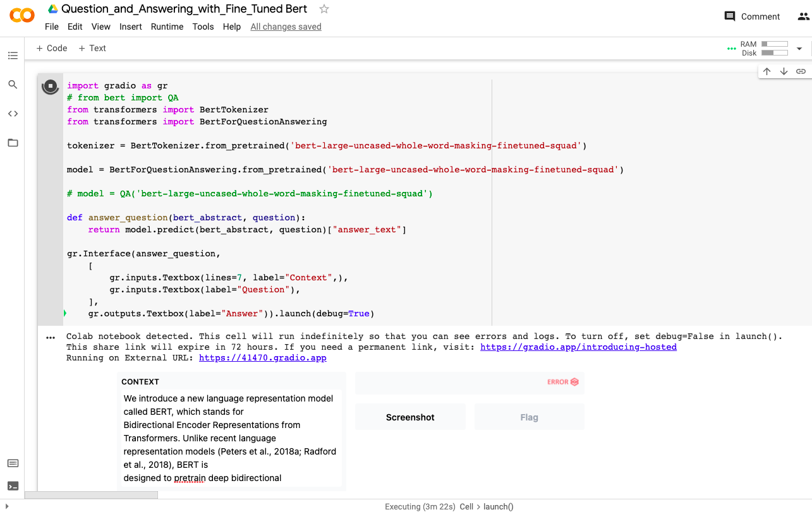The width and height of the screenshot is (812, 512).
Task: Insert a new code cell with + Code
Action: click(51, 48)
